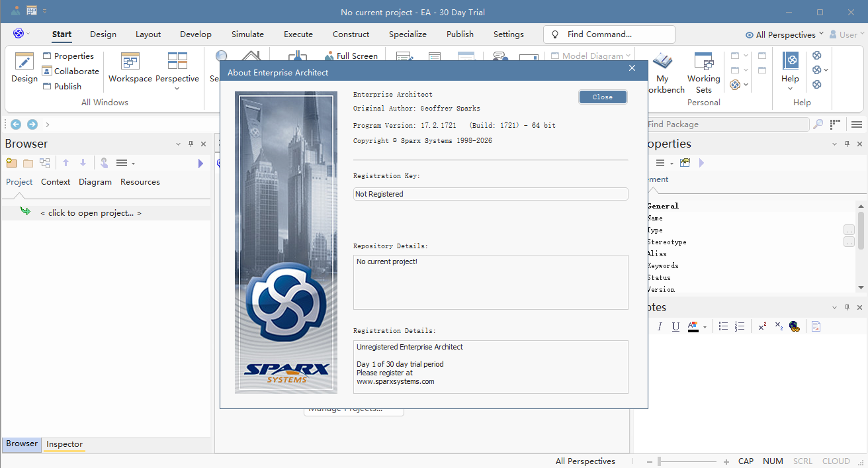Click the hand pointer icon in Browser toolbar

(104, 163)
